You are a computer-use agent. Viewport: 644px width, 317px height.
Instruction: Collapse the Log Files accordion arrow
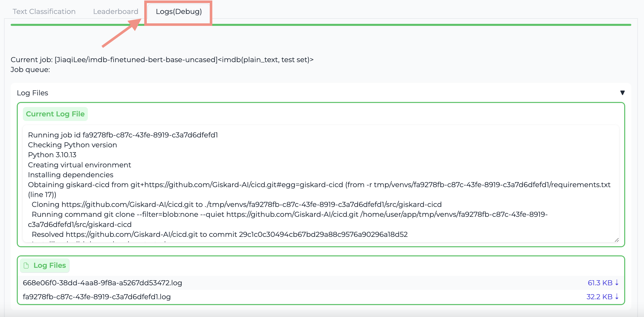click(622, 93)
